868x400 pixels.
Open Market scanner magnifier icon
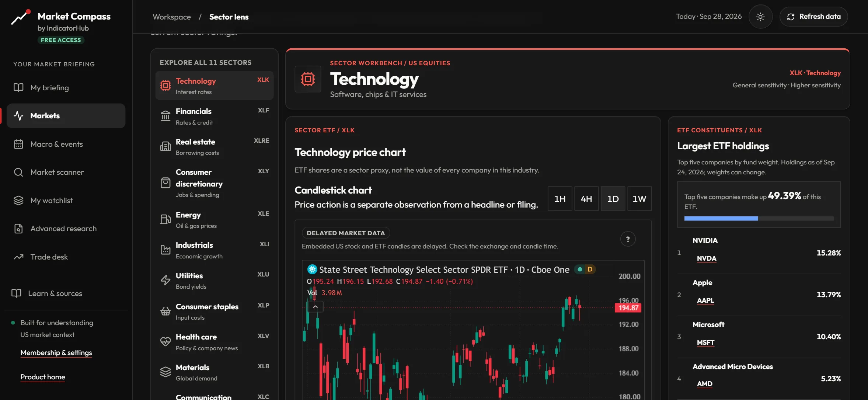point(18,172)
